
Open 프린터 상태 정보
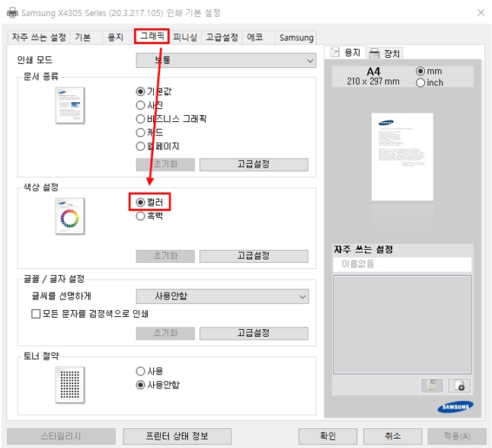point(177,437)
